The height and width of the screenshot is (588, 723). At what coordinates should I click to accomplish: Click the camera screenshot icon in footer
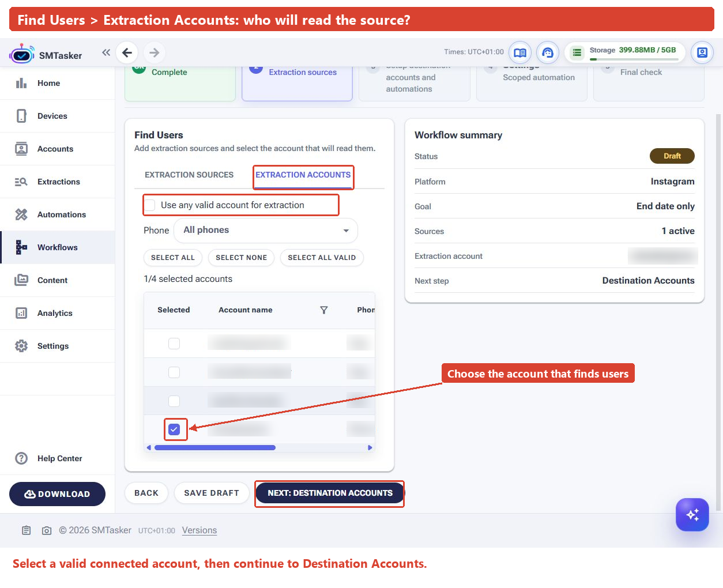pos(47,530)
